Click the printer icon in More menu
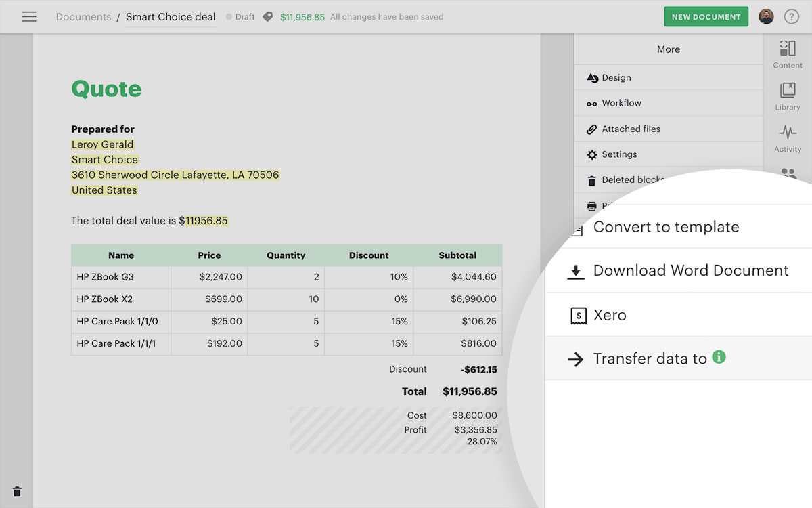The height and width of the screenshot is (508, 812). coord(592,205)
